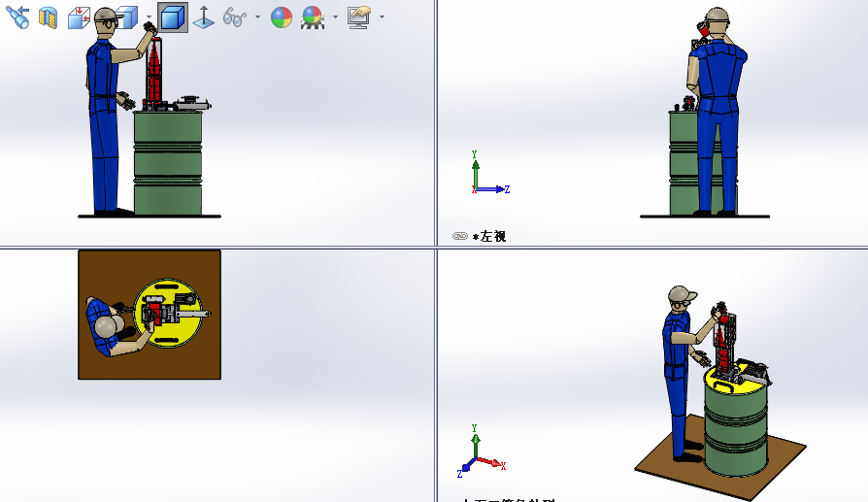The image size is (868, 502).
Task: Click the link icon beside *左视 label
Action: tap(460, 236)
